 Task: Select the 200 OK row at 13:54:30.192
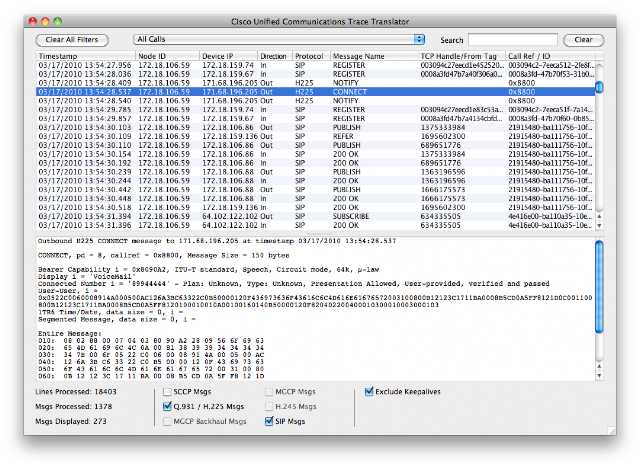point(316,163)
